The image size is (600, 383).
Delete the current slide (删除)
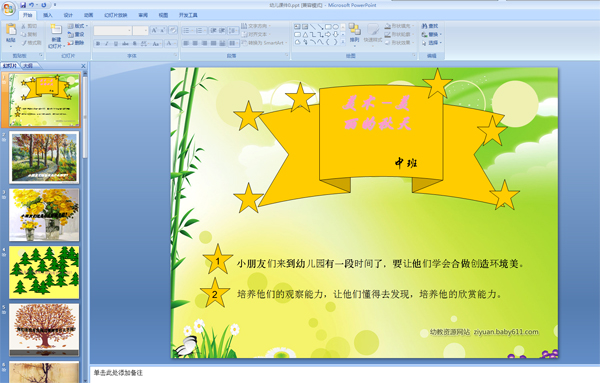(76, 42)
